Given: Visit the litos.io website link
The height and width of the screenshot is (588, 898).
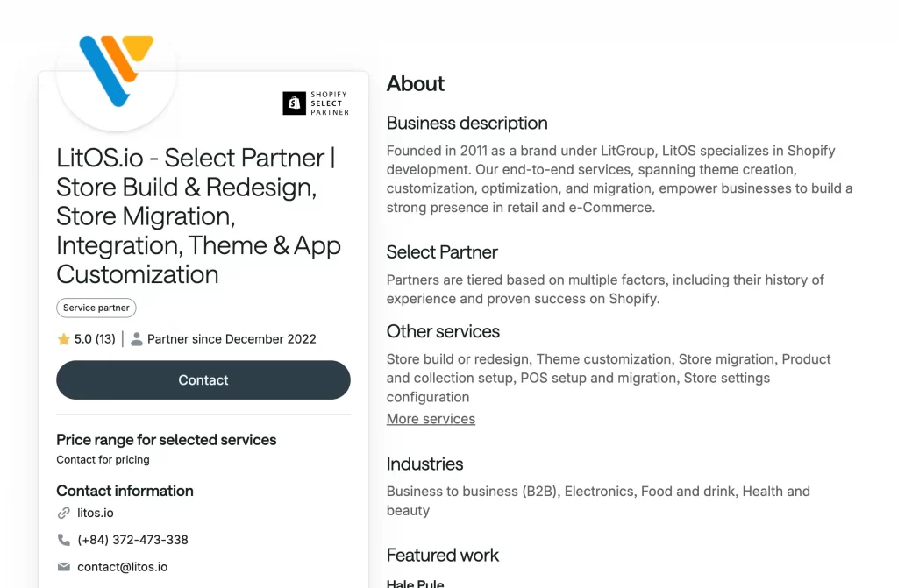Looking at the screenshot, I should 94,513.
